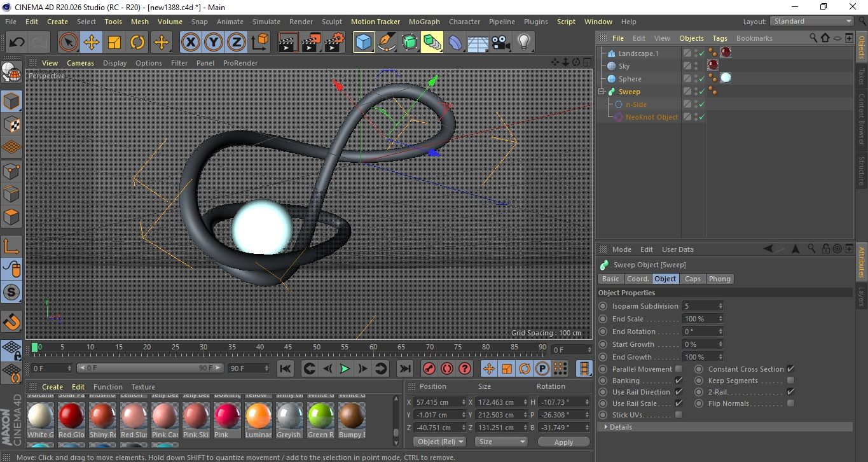
Task: Select the Live Selection tool
Action: click(69, 43)
